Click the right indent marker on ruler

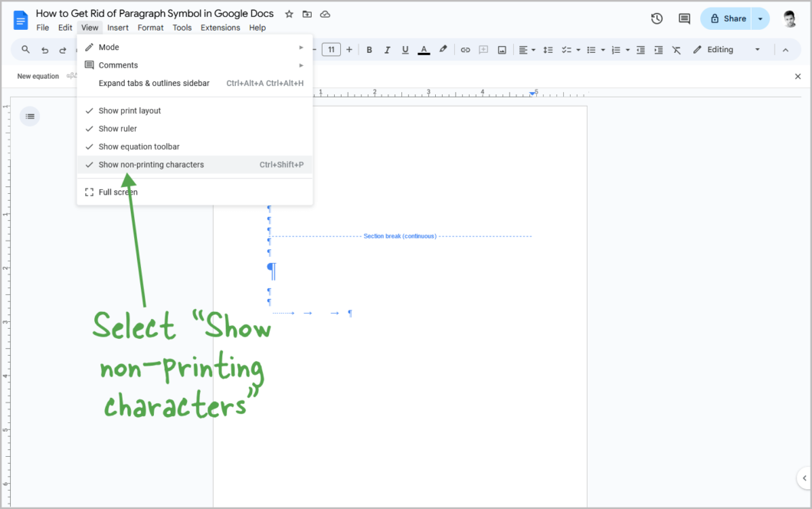(532, 94)
